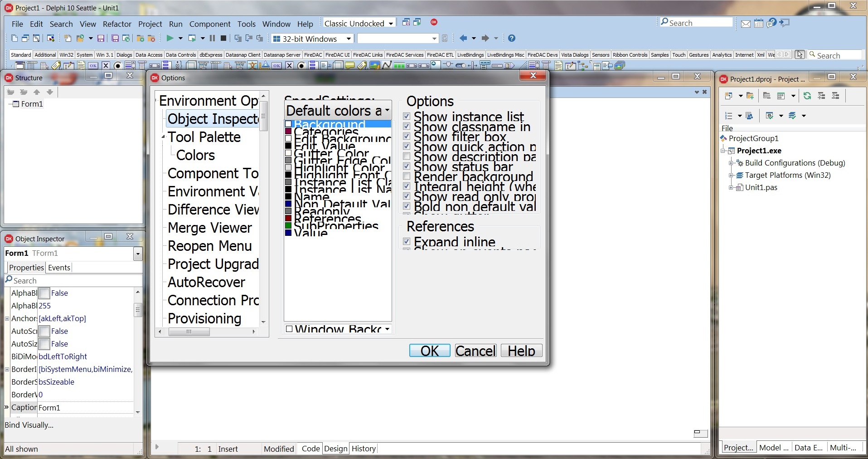This screenshot has width=868, height=459.
Task: Click the numbered list Sort icon in Project Manager
Action: click(728, 116)
